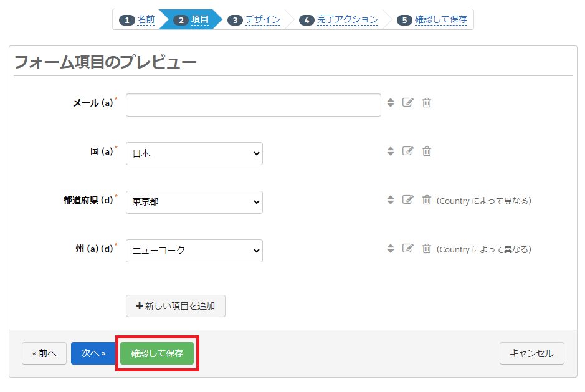Click the キャンセル button
The width and height of the screenshot is (585, 392).
[531, 353]
